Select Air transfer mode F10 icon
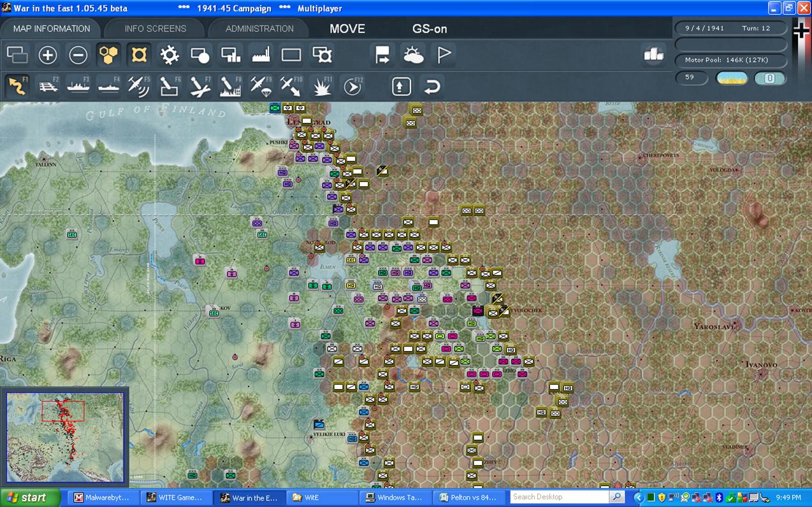This screenshot has width=812, height=507. [291, 86]
